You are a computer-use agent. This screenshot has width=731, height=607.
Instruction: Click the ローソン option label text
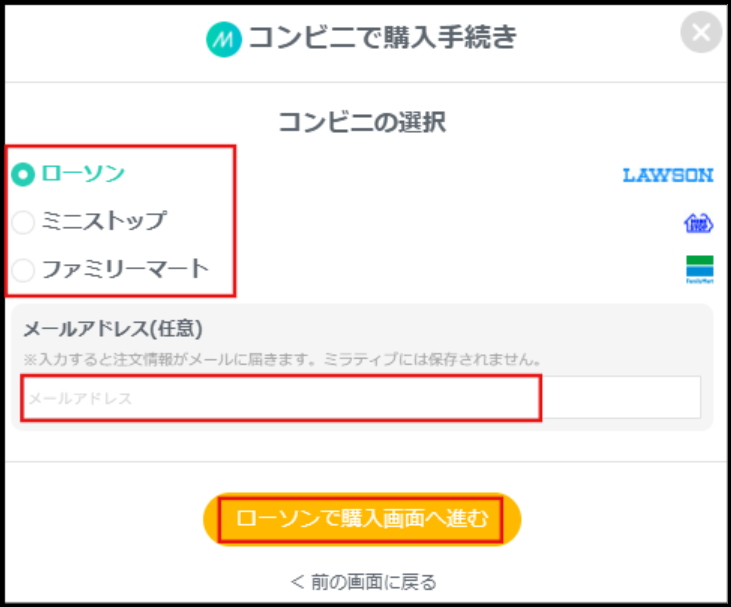tap(83, 174)
